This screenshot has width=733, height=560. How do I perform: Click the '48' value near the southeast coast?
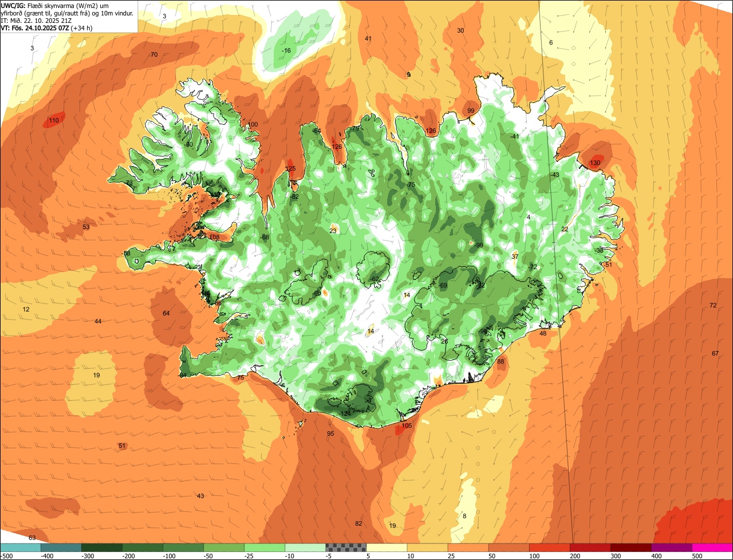(x=543, y=333)
